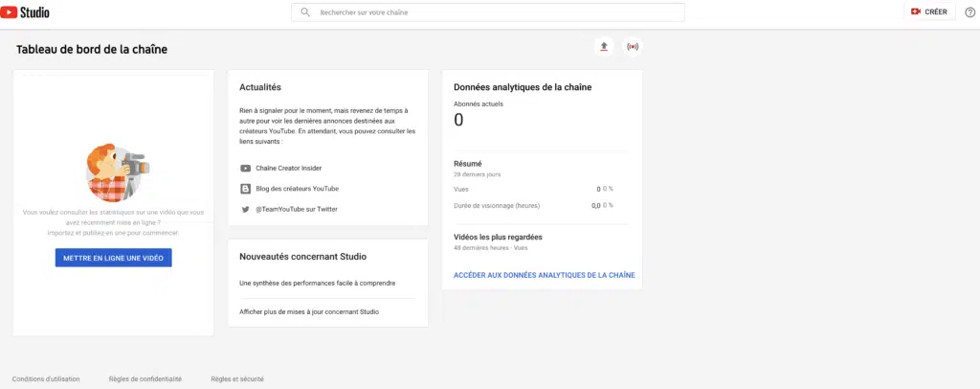Open Règles de confidentialité footer link

[146, 378]
